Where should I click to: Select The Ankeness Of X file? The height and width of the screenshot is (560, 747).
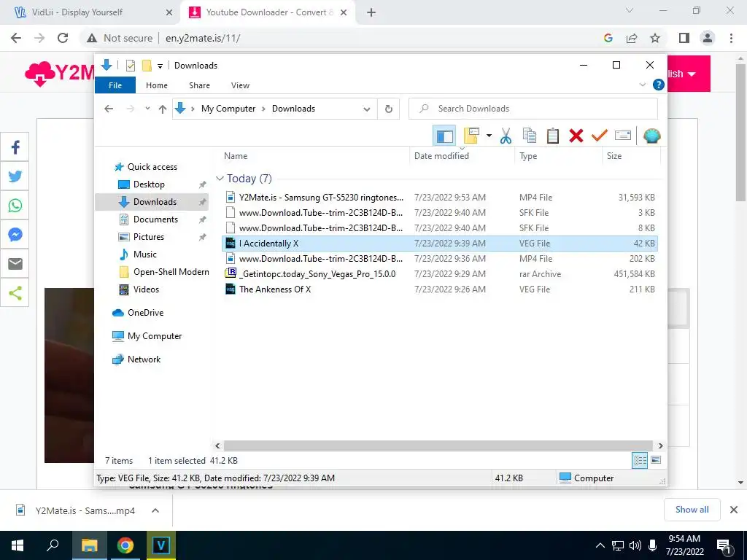click(x=440, y=289)
